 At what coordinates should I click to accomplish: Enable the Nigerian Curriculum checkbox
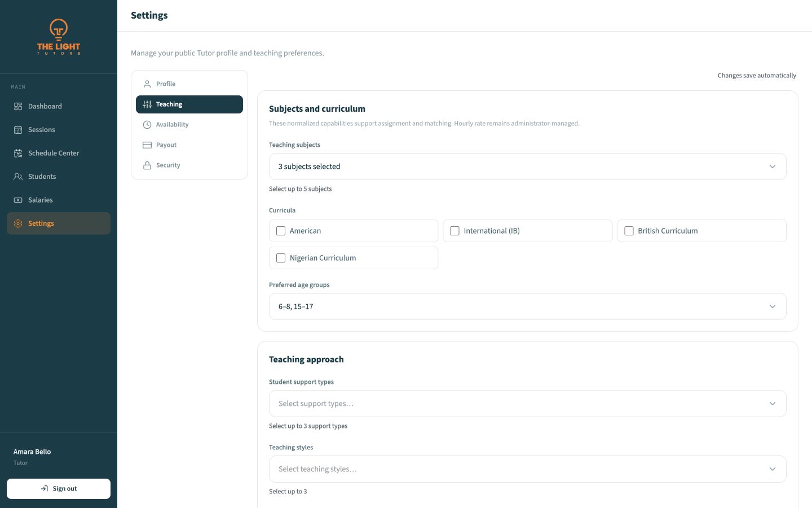[281, 258]
